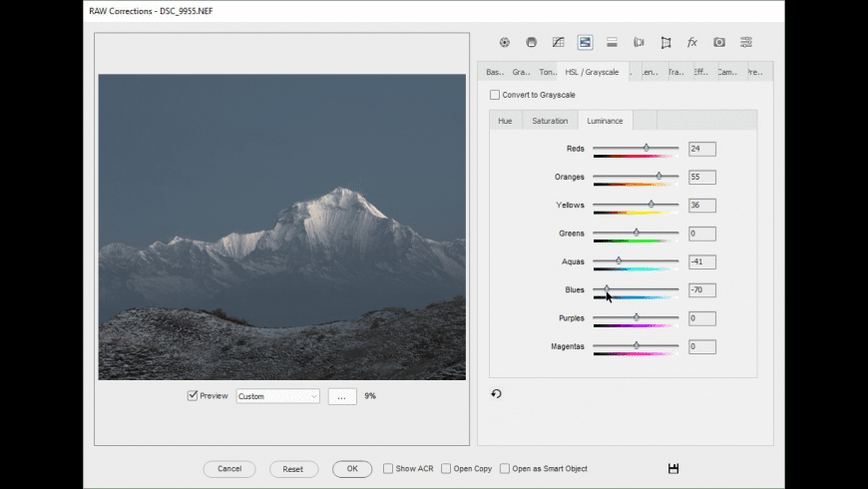Click the save settings floppy disk icon

coord(673,468)
